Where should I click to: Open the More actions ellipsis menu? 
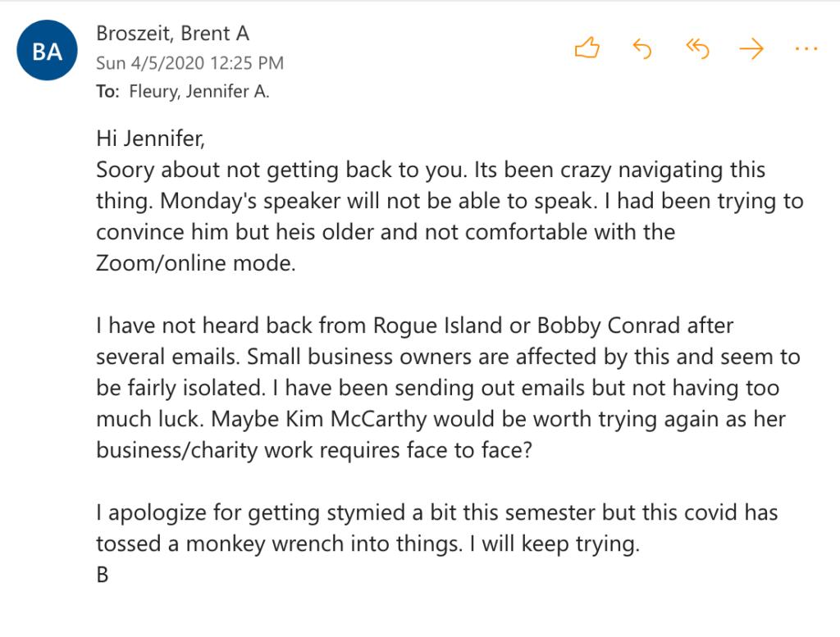click(806, 49)
